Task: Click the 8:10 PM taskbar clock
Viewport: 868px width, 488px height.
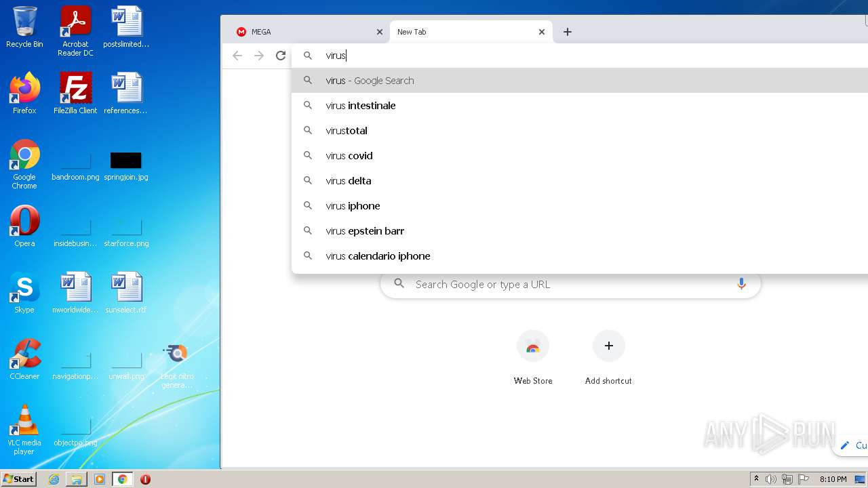Action: click(833, 479)
